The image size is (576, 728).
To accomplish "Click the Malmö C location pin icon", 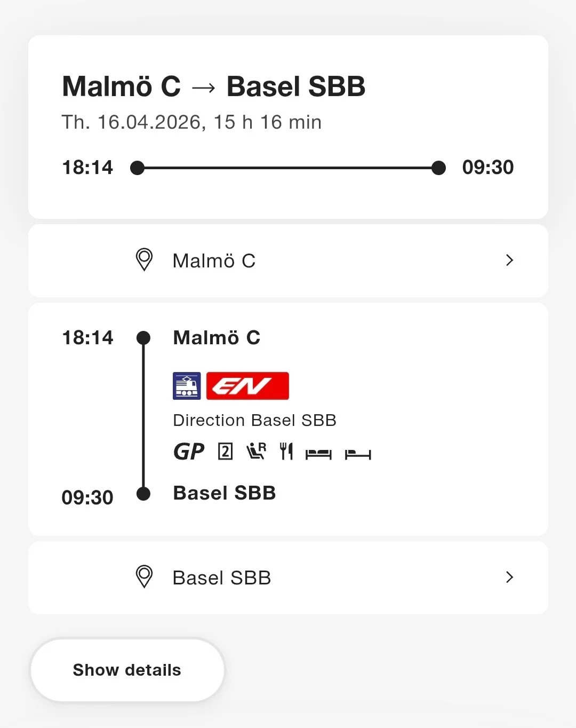I will [x=144, y=260].
